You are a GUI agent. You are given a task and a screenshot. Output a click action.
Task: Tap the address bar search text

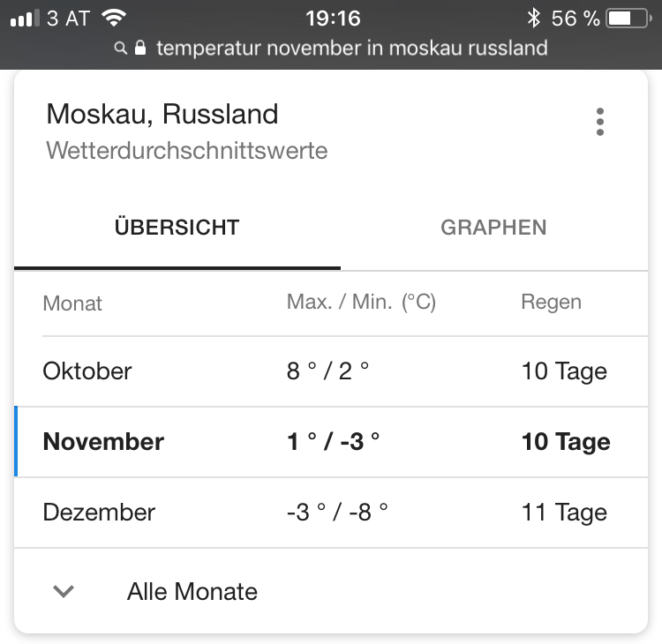click(351, 49)
